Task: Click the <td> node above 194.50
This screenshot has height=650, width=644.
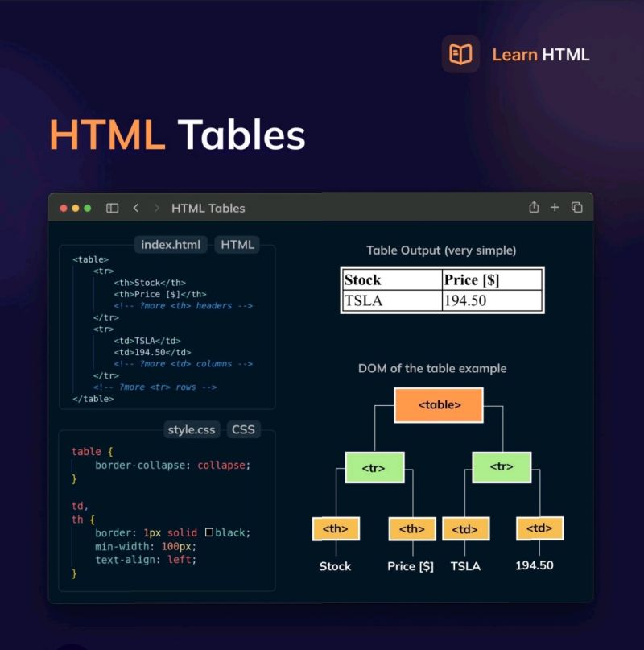Action: 539,528
